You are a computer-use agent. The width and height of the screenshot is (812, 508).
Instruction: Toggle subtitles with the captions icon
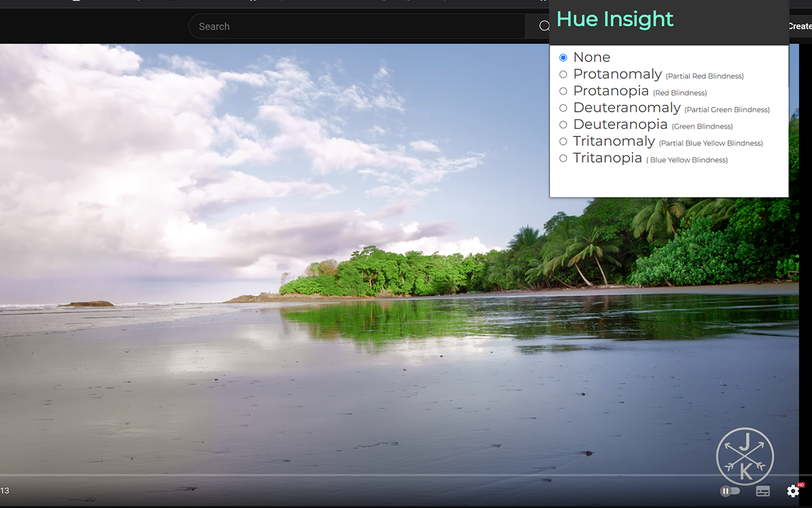click(763, 491)
